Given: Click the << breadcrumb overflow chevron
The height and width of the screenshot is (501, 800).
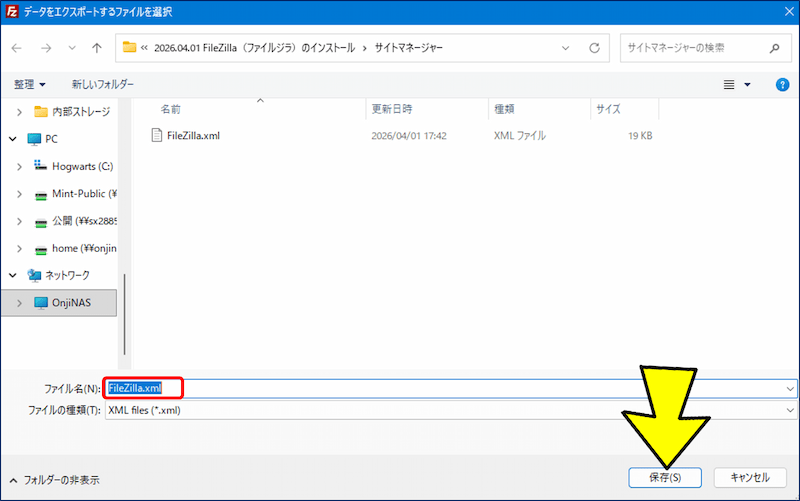Looking at the screenshot, I should pos(144,48).
